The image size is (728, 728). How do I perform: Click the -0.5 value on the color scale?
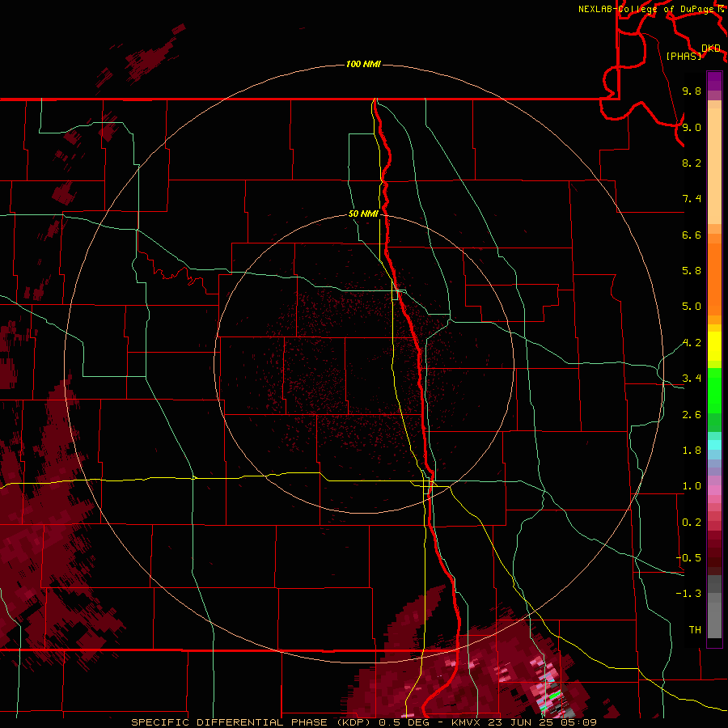[688, 558]
